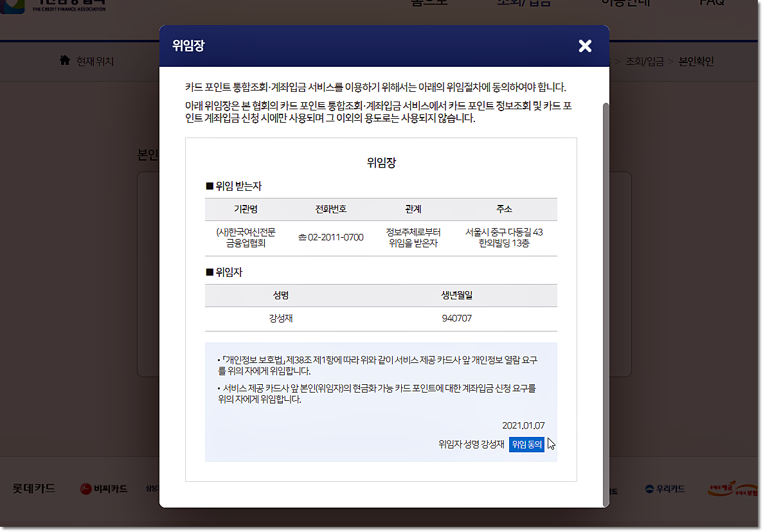Click the 현재 위치 label
763x532 pixels.
pyautogui.click(x=95, y=61)
